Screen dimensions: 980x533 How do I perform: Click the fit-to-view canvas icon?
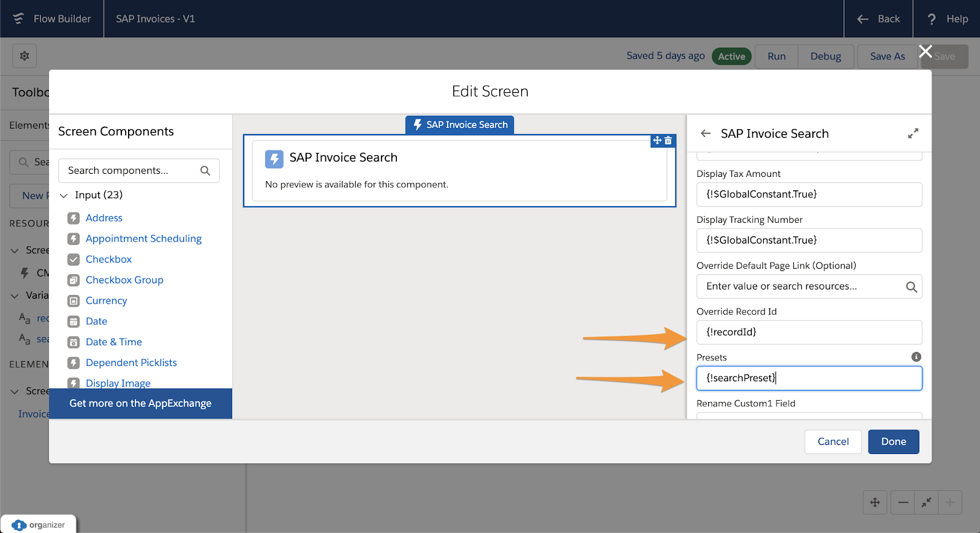[x=926, y=502]
